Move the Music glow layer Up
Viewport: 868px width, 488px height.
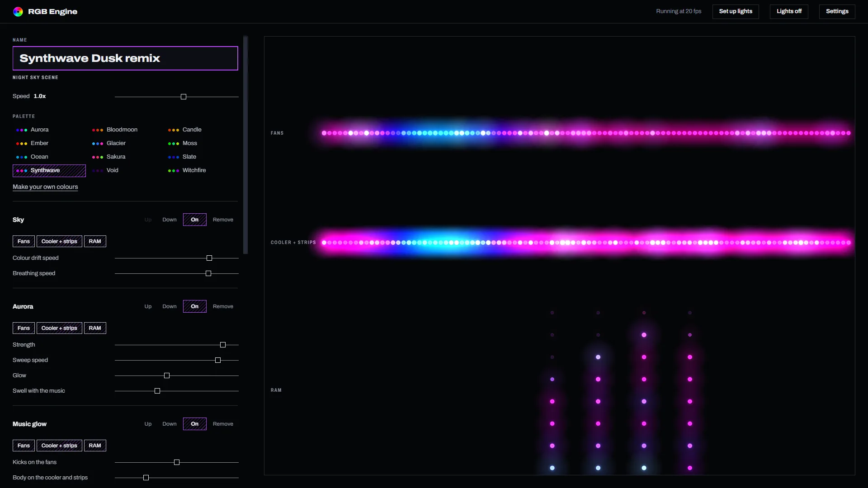148,424
